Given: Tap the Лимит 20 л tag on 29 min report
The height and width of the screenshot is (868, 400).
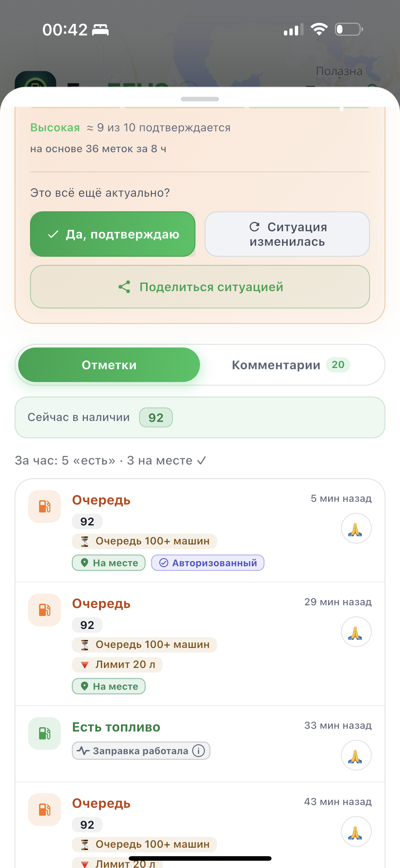Looking at the screenshot, I should (x=117, y=665).
